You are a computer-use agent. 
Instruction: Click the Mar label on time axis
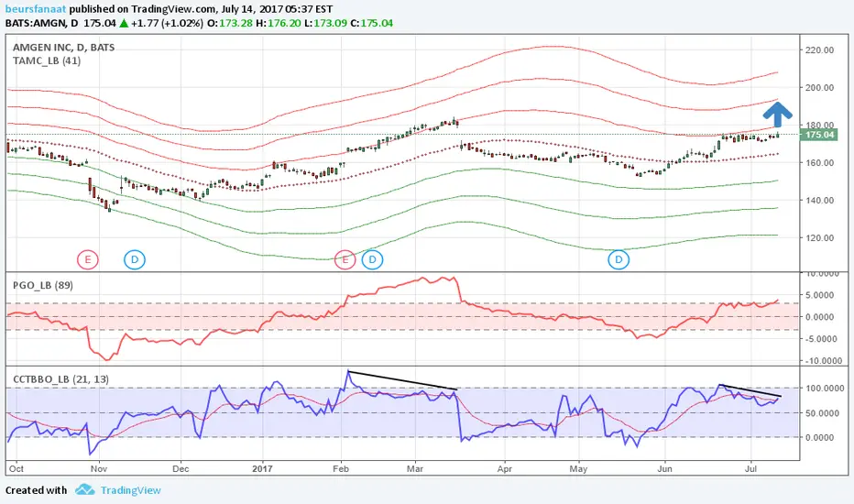[415, 468]
